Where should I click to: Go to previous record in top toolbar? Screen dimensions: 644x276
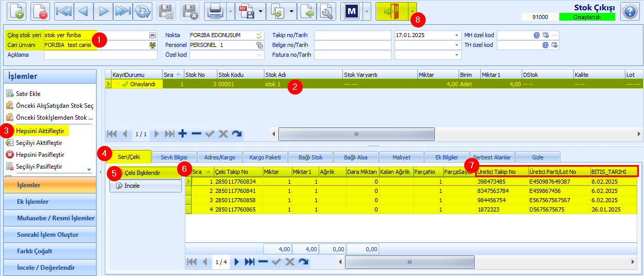point(84,11)
